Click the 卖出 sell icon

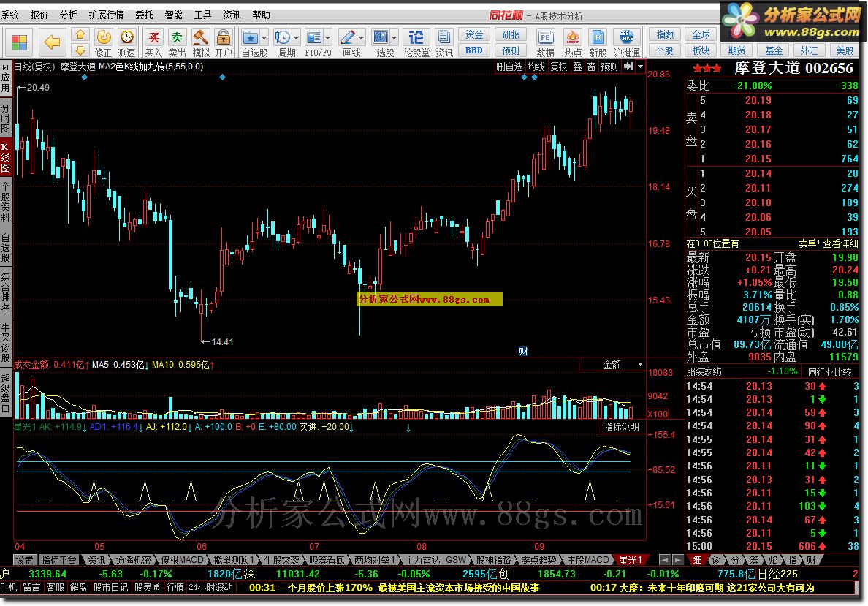tap(177, 42)
